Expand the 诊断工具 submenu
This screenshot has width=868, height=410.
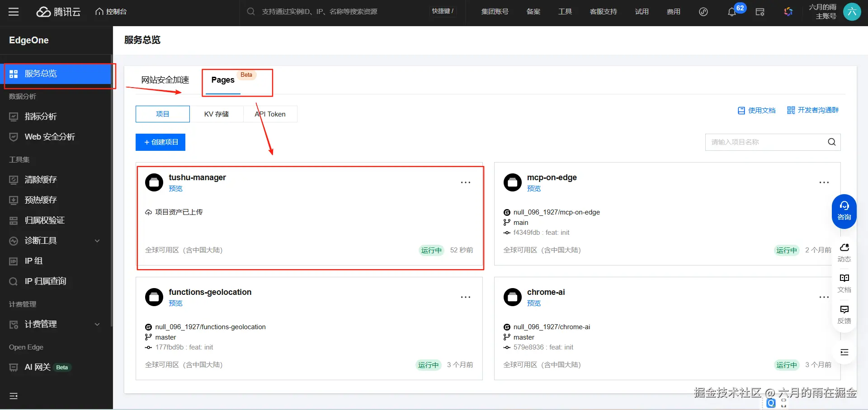97,241
